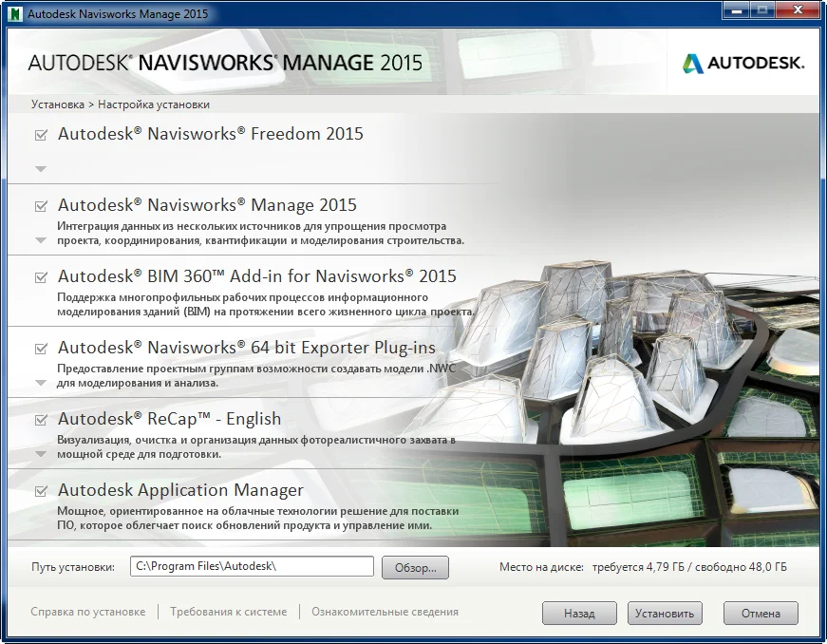Click the installation path text field

coord(252,566)
